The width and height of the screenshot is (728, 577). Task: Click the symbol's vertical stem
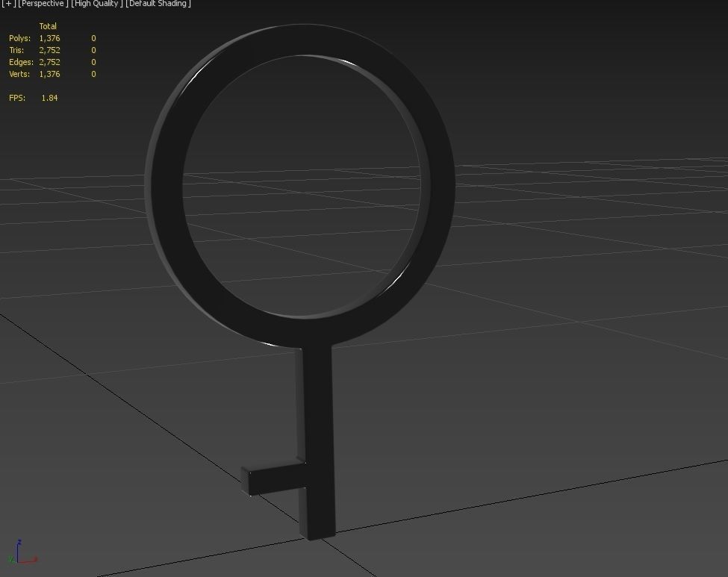pyautogui.click(x=317, y=418)
